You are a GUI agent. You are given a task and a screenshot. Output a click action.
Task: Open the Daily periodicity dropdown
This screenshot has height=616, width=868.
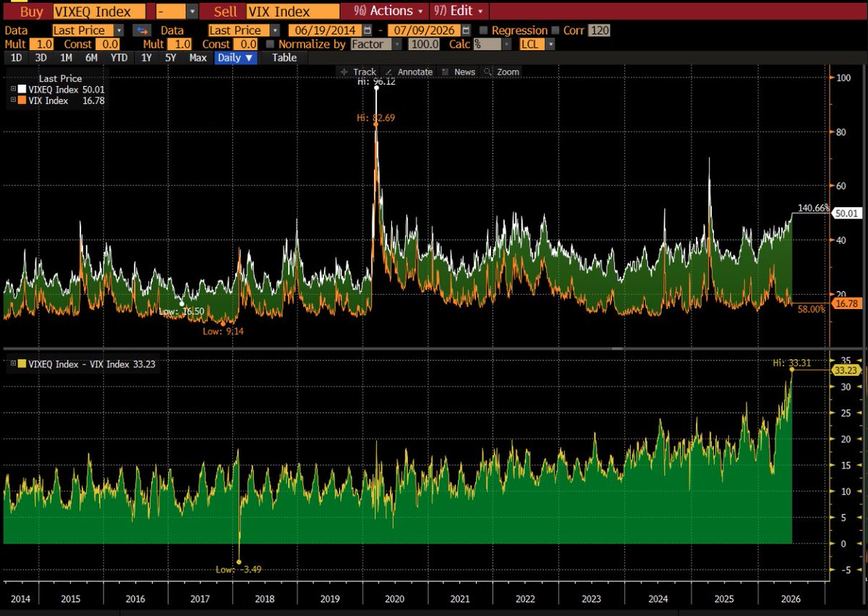236,58
